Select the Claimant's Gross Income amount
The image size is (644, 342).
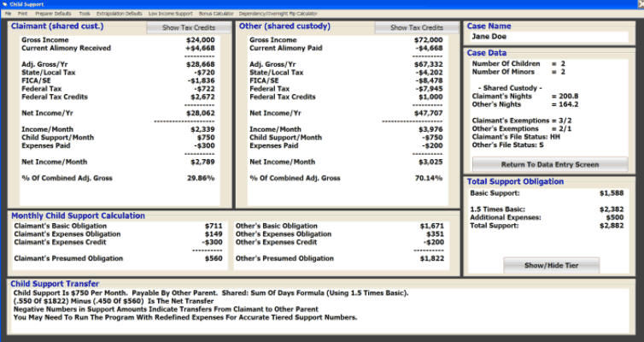coord(201,40)
